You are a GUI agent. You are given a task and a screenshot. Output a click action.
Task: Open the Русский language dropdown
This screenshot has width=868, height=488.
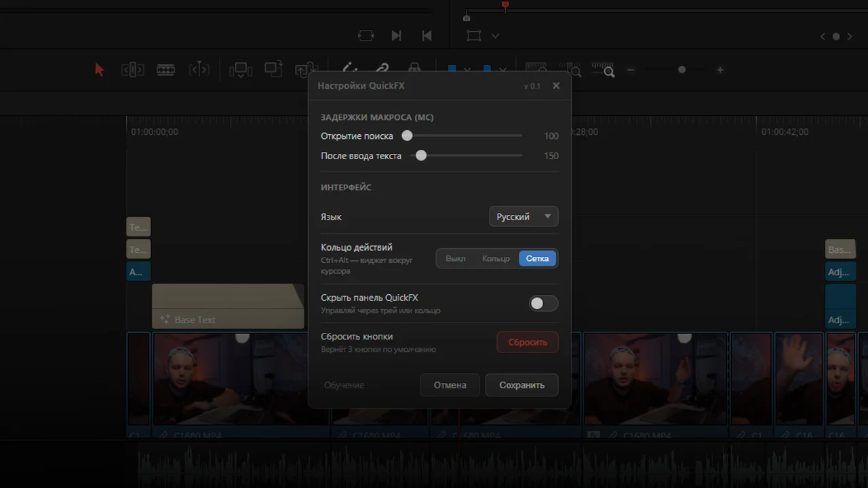(x=524, y=217)
